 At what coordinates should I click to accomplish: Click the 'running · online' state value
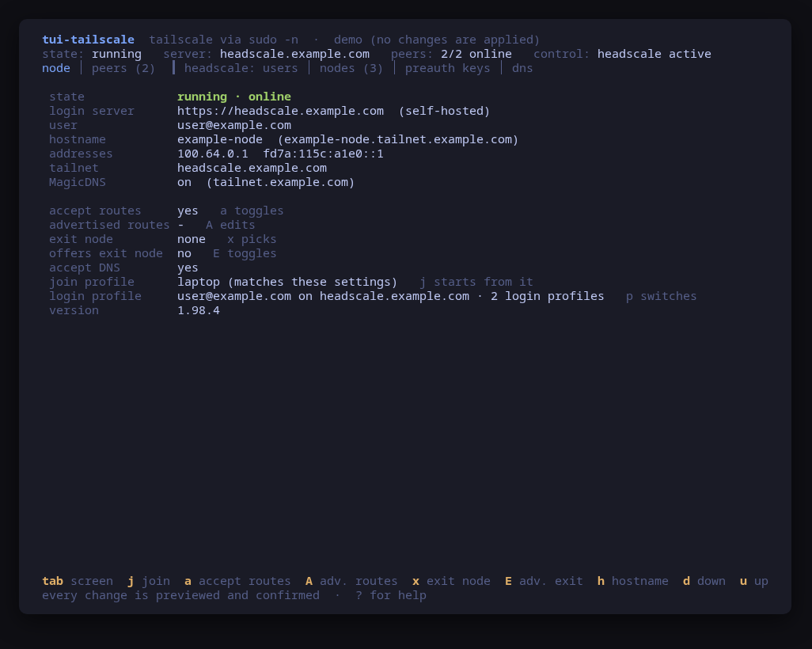tap(234, 97)
